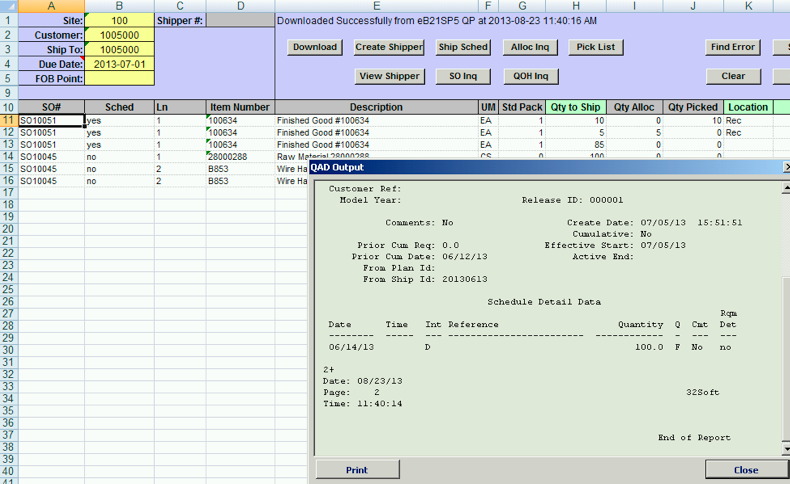Select the Shipper # input cell
The image size is (790, 484).
pos(240,21)
